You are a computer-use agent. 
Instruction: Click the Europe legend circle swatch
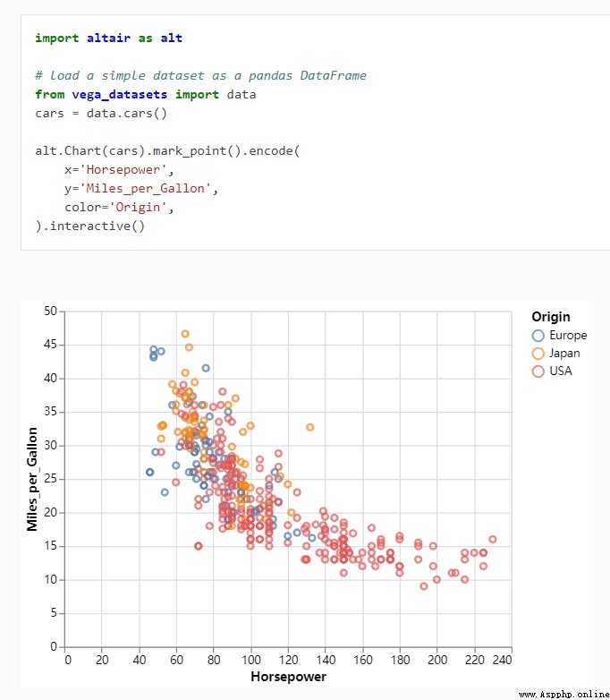(x=538, y=336)
